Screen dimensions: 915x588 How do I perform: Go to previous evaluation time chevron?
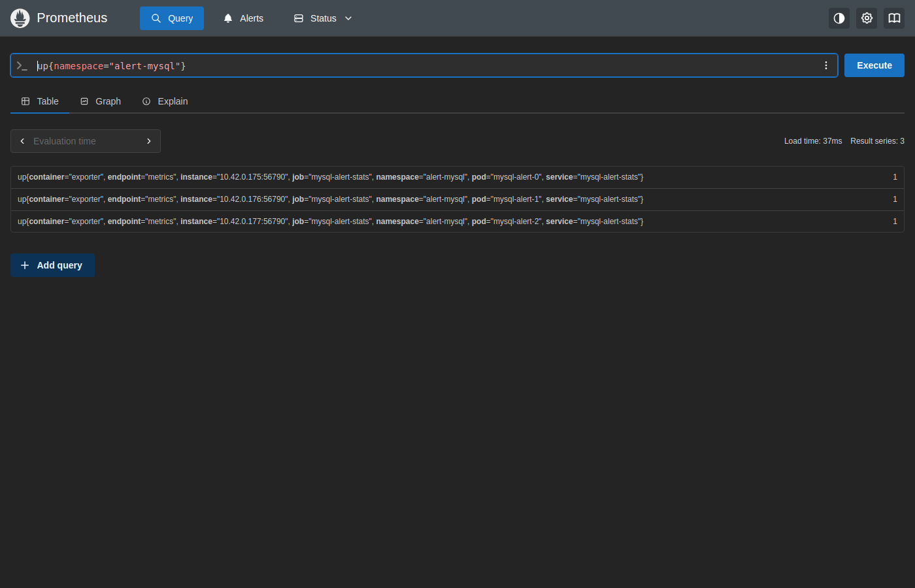coord(22,141)
